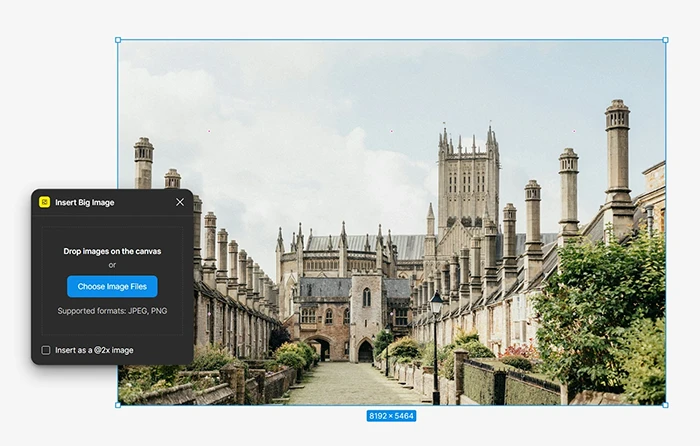Click the 'Drop images on the canvas' text

coord(112,251)
